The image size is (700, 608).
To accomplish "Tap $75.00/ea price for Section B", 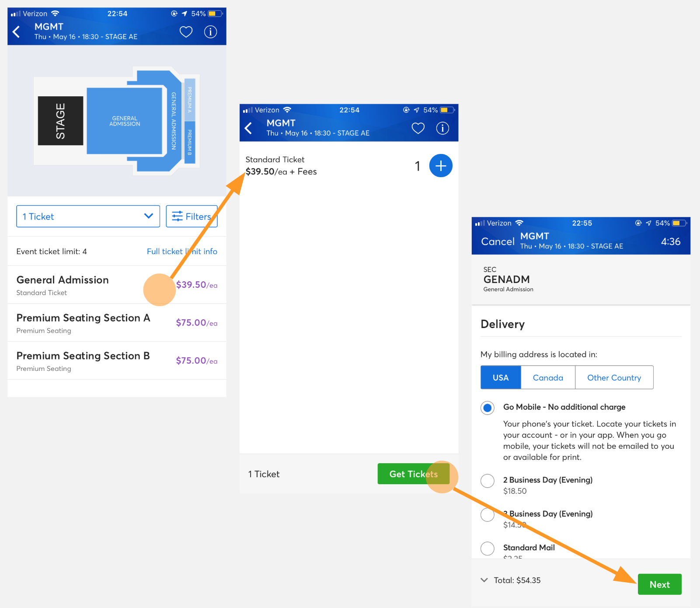I will (197, 361).
